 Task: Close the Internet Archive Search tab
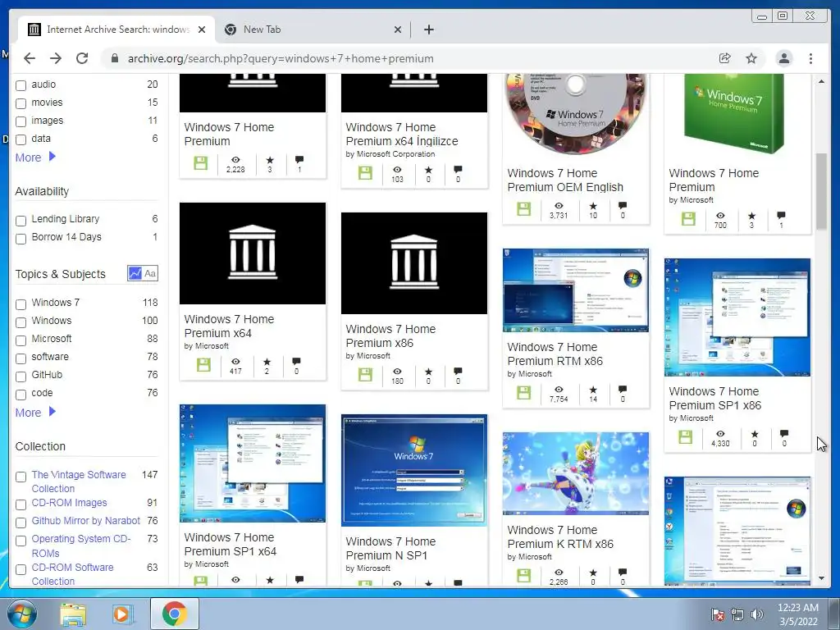[x=202, y=30]
